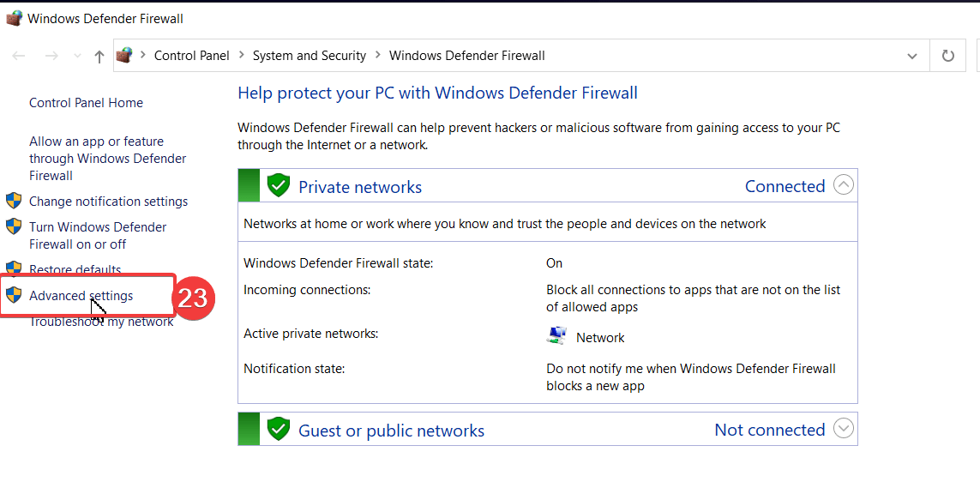Expand chevron after Control Panel breadcrumb
Screen dimensions: 980x488
(241, 56)
